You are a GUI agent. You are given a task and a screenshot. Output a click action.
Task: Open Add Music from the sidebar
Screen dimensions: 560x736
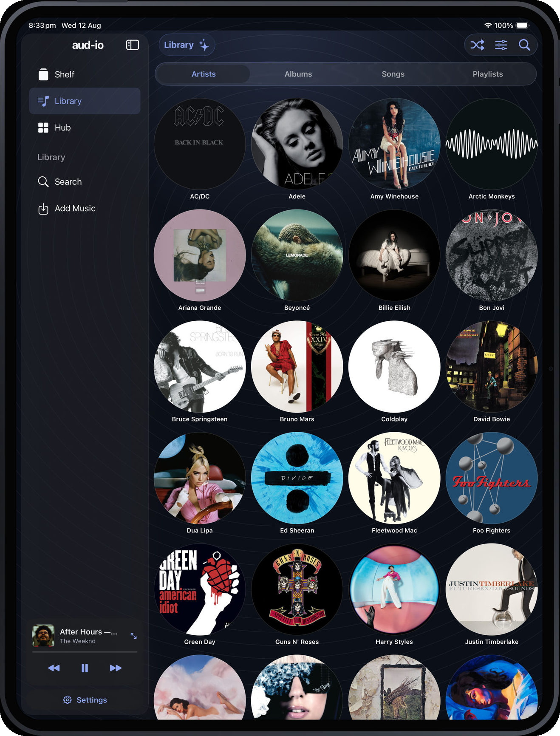pyautogui.click(x=85, y=208)
